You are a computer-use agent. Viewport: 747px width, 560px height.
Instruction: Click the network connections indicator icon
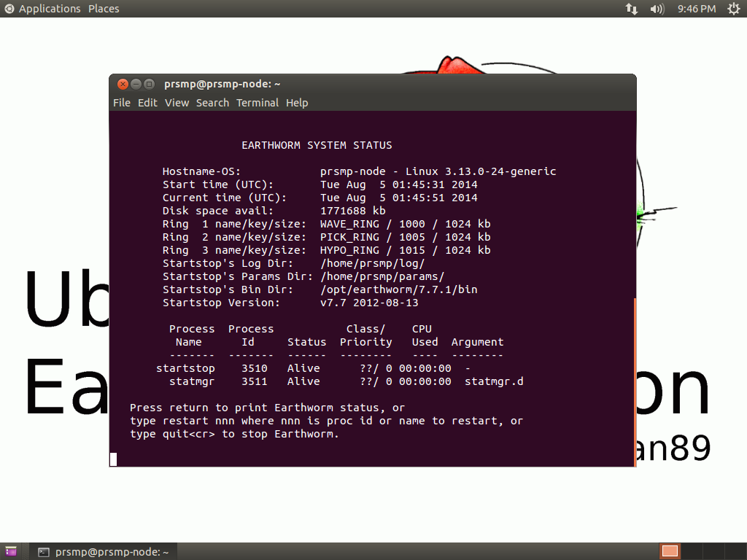(632, 9)
